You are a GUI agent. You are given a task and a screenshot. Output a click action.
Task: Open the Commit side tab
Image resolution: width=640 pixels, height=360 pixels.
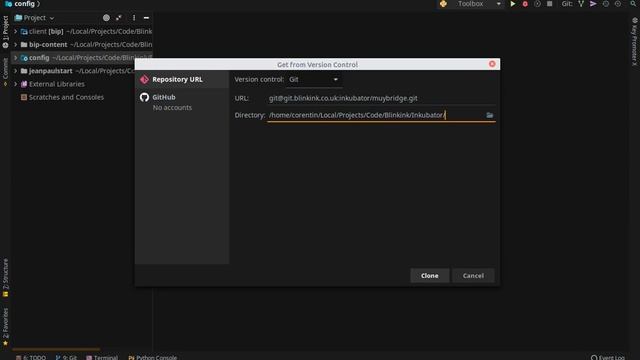click(5, 71)
